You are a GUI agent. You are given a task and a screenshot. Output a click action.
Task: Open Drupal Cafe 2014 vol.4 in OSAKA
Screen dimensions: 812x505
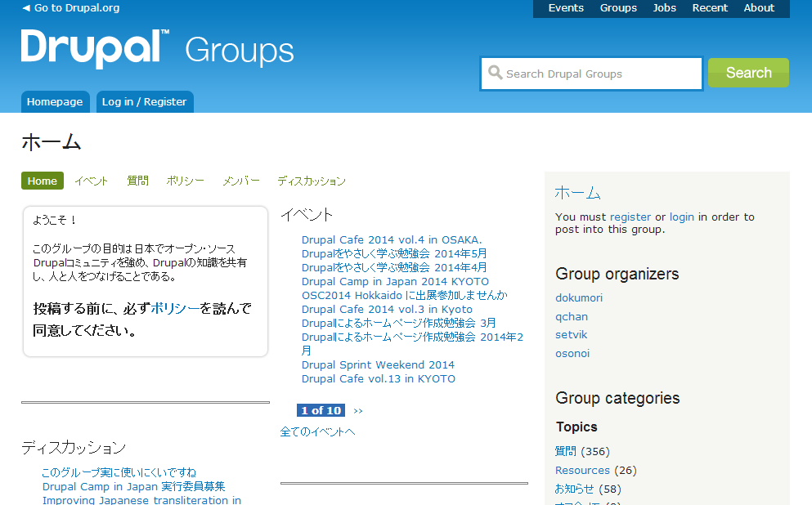point(392,240)
